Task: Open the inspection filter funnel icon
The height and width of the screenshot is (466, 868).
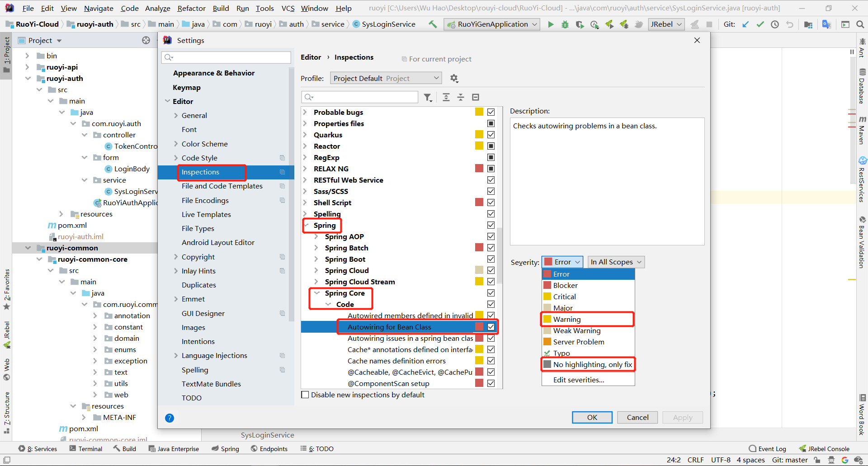Action: tap(428, 97)
